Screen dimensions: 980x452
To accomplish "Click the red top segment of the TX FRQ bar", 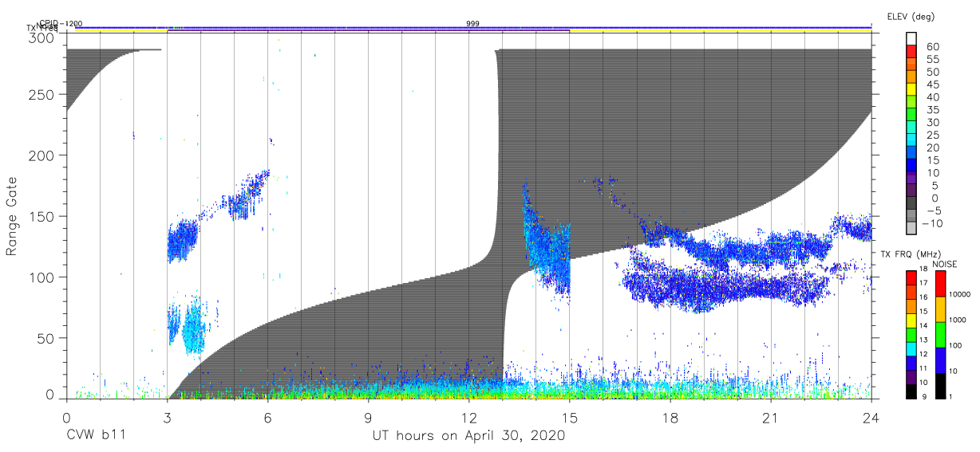I will point(911,277).
